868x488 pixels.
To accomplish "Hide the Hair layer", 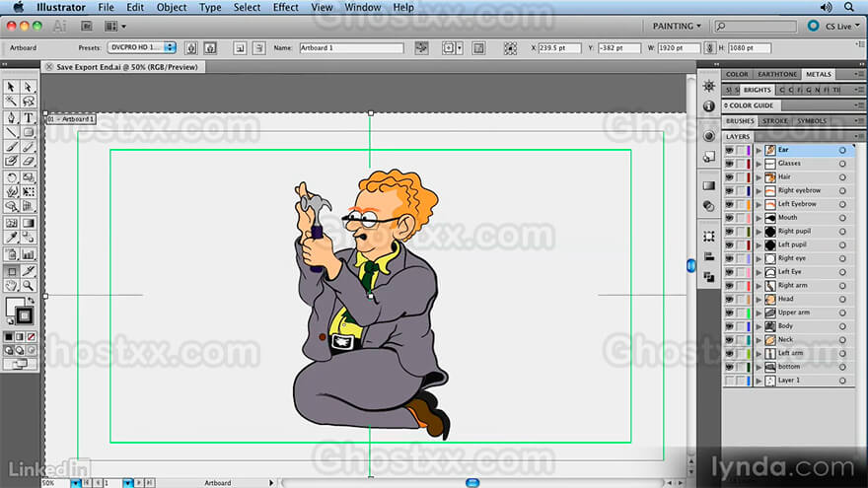I will [730, 177].
